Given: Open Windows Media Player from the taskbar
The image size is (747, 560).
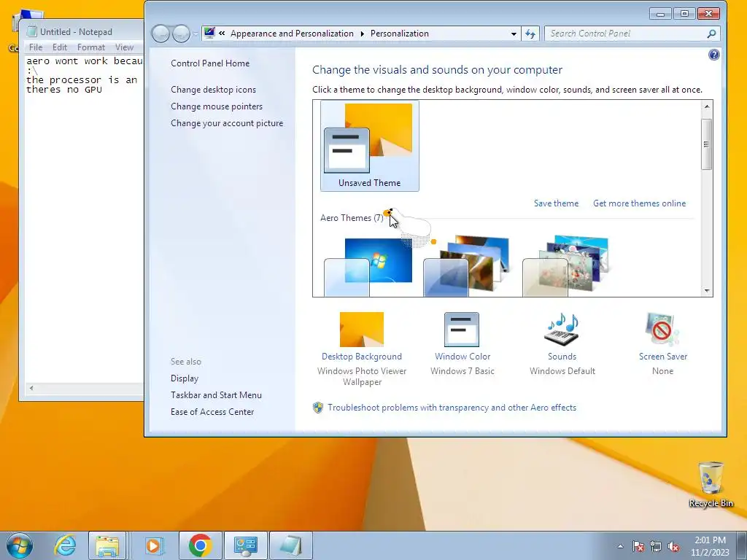Looking at the screenshot, I should coord(153,545).
